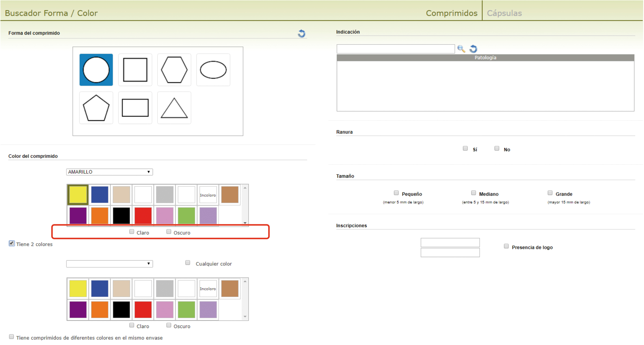Screen dimensions: 644x345
Task: Click the Indicación search magnifier icon
Action: pyautogui.click(x=461, y=49)
